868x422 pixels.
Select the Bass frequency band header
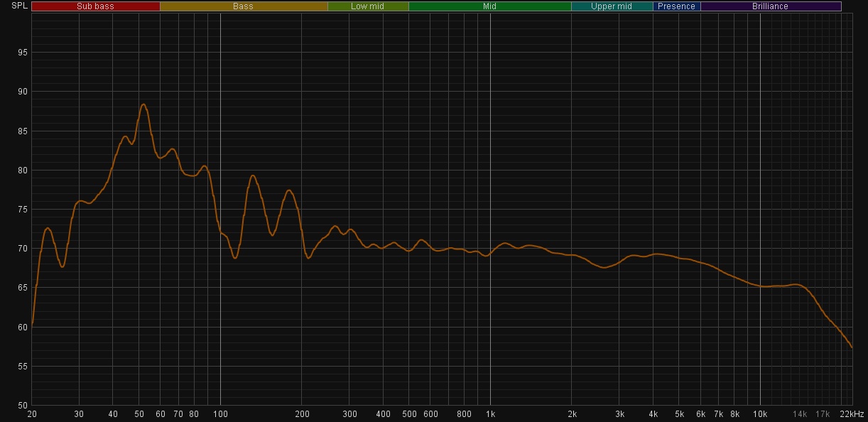[243, 6]
